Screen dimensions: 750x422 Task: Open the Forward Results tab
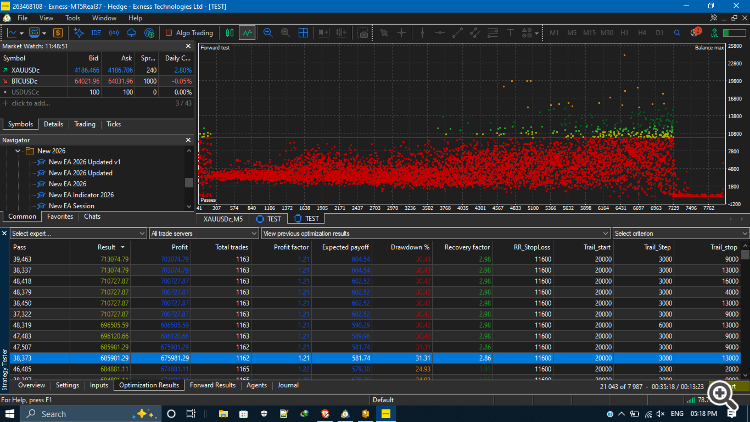[x=212, y=385]
